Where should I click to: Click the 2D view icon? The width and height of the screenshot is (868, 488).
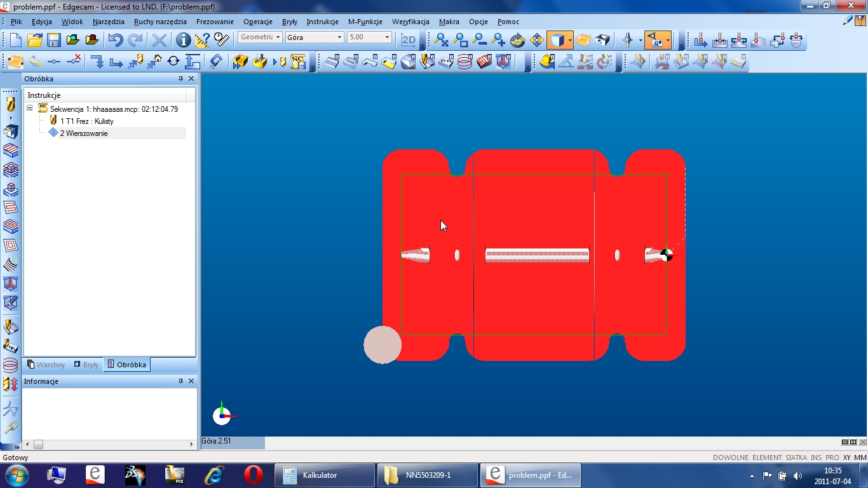408,40
